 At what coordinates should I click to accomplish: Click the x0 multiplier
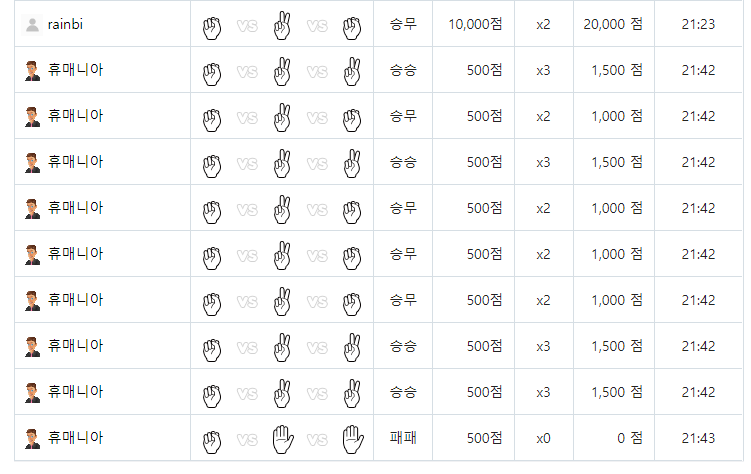[x=543, y=438]
